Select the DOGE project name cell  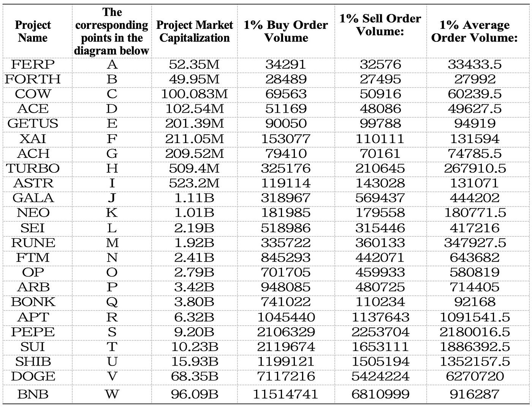click(33, 376)
